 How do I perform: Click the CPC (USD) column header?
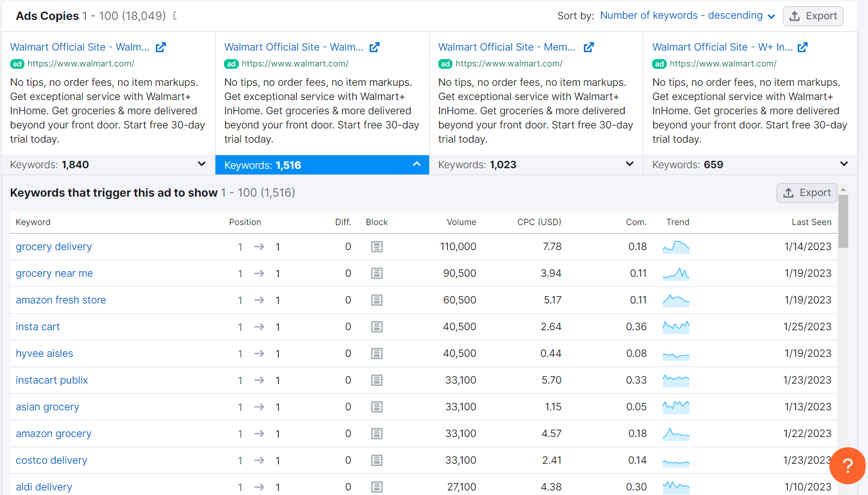(x=539, y=222)
